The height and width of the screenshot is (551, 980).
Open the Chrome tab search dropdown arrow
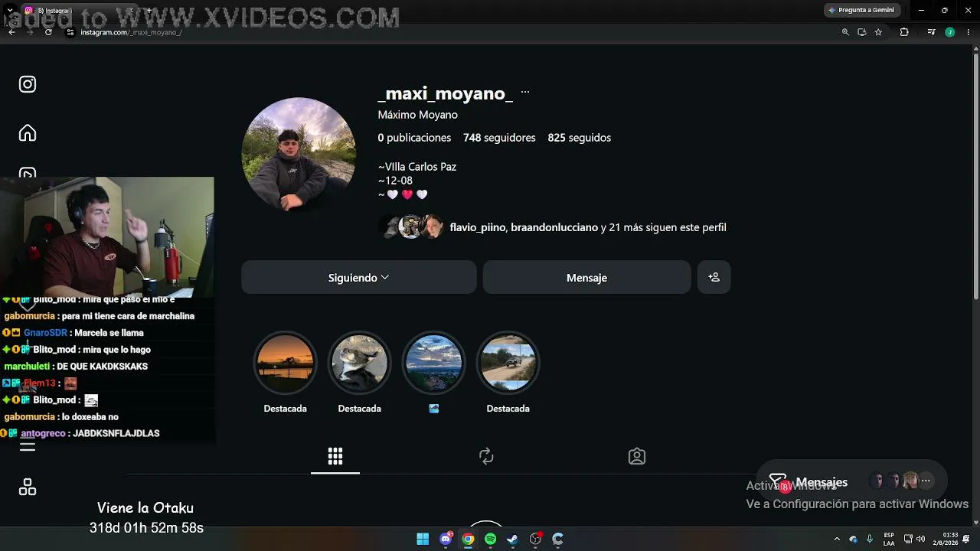click(x=9, y=10)
